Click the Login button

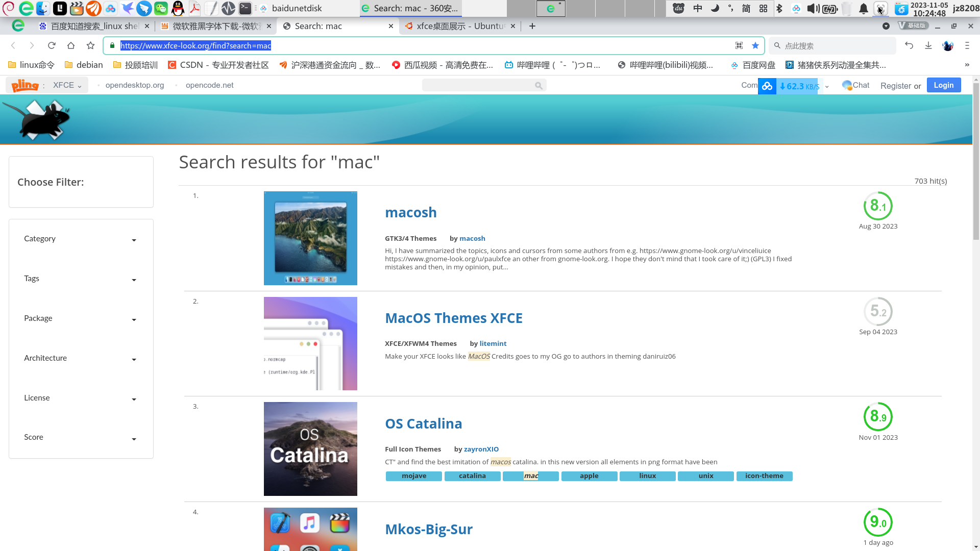point(943,85)
